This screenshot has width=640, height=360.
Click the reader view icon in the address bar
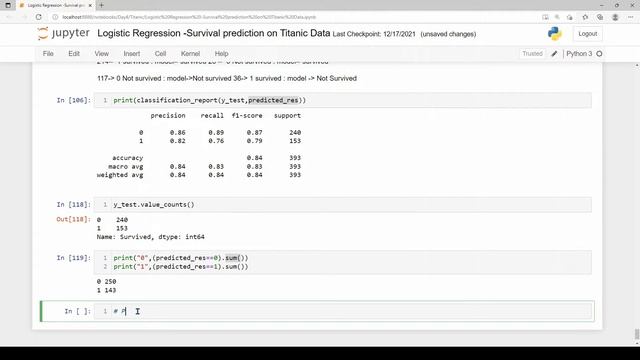tap(545, 17)
